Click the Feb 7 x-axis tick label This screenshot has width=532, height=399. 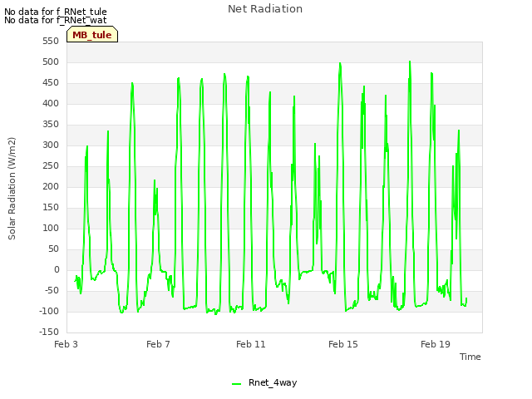coord(158,344)
